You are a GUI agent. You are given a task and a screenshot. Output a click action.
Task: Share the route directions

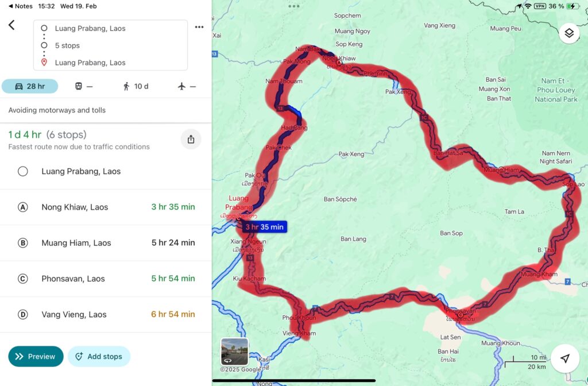[191, 139]
